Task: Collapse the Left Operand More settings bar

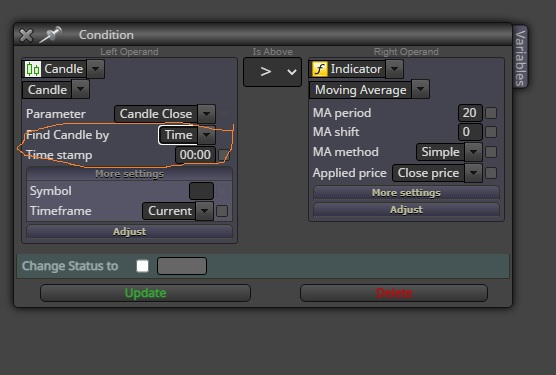Action: click(x=129, y=174)
